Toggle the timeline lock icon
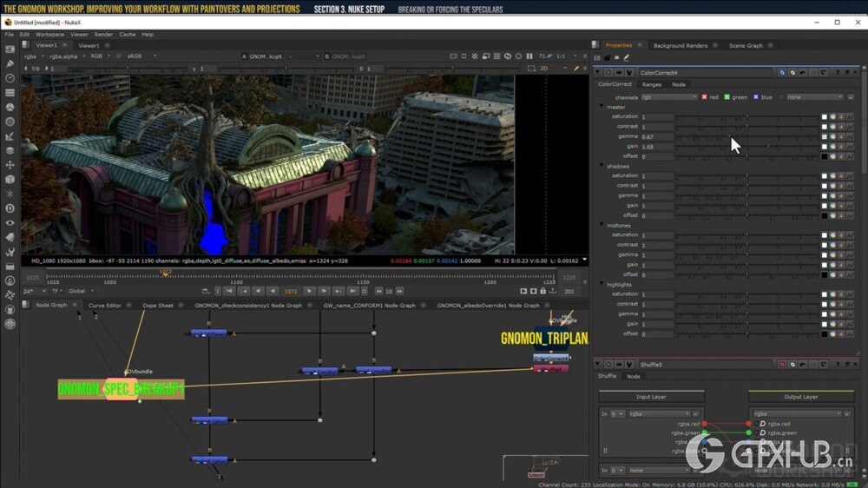868x488 pixels. [543, 291]
